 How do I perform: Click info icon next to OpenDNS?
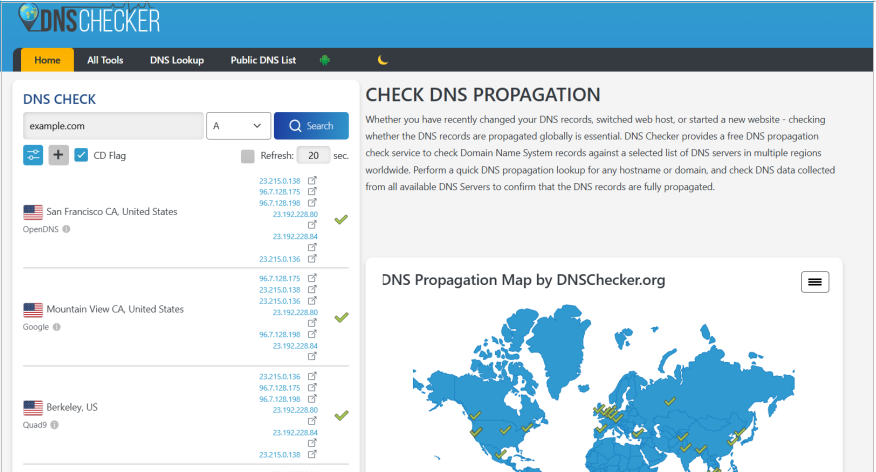point(66,229)
